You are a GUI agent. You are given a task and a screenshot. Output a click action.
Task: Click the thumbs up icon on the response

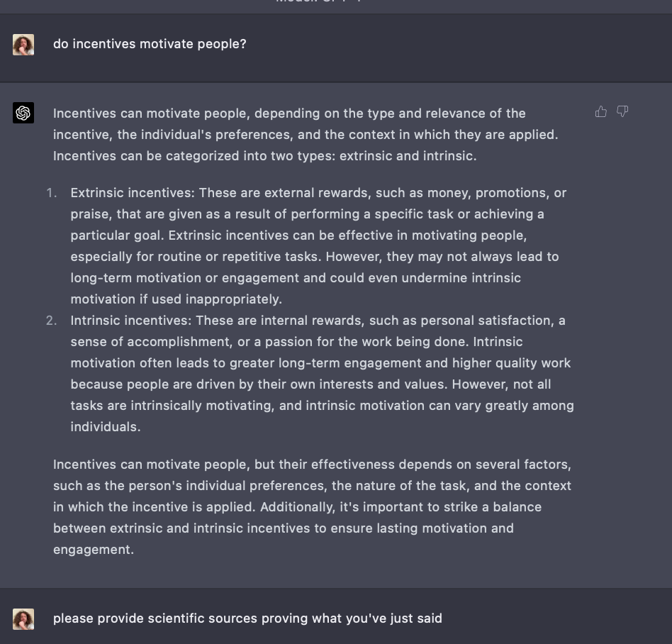[x=601, y=111]
